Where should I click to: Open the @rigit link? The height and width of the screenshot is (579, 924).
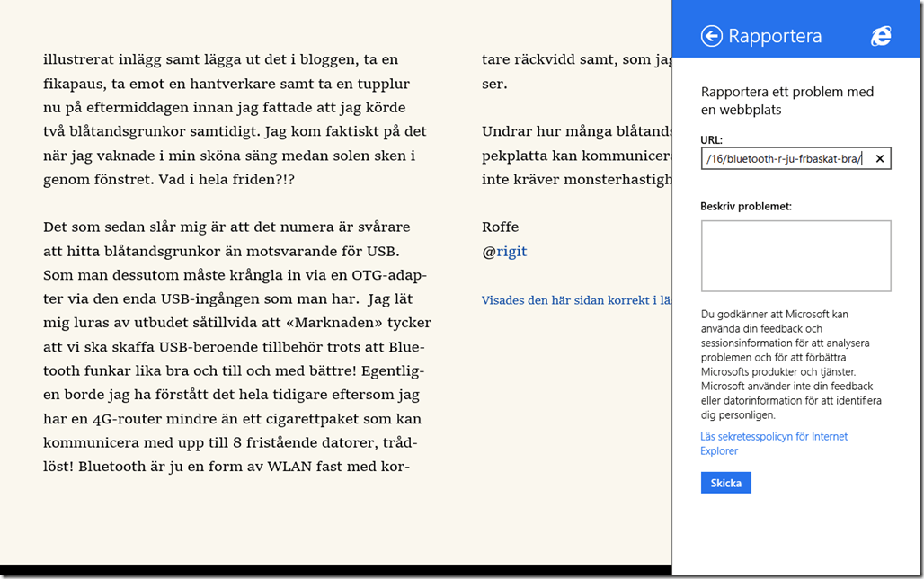[x=504, y=252]
